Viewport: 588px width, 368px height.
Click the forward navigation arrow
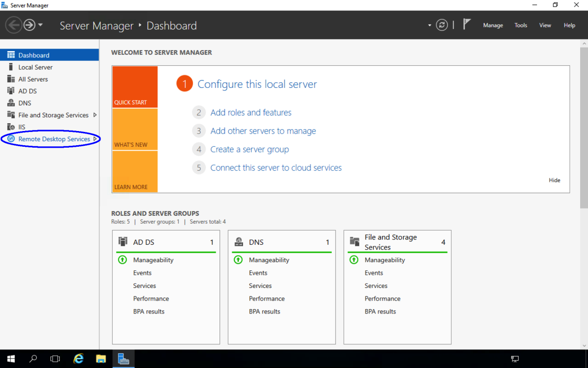28,25
